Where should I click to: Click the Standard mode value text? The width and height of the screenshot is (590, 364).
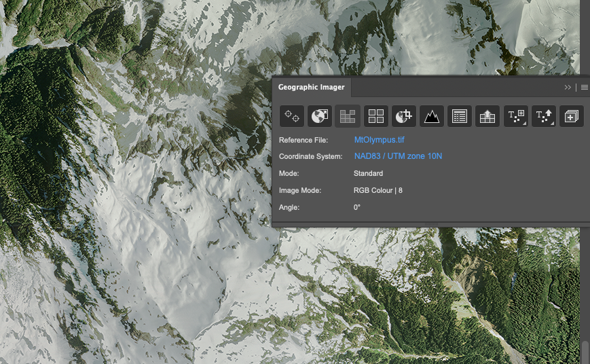tap(368, 174)
